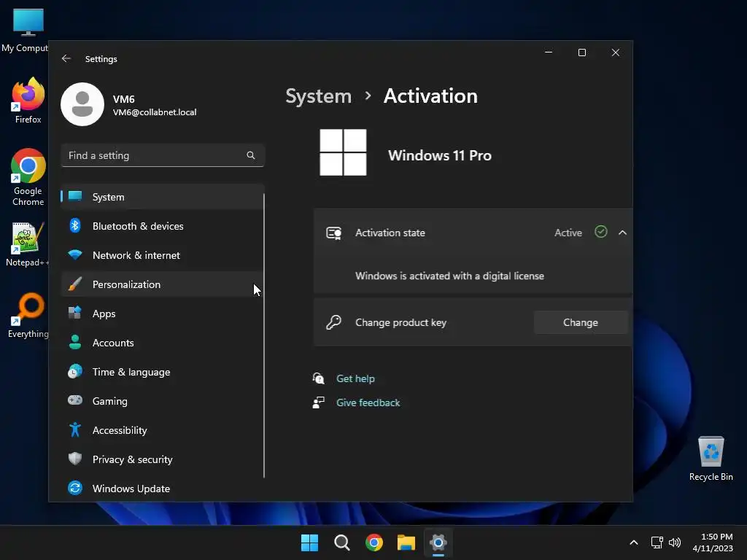Open Accounts settings
Image resolution: width=747 pixels, height=560 pixels.
pos(163,343)
